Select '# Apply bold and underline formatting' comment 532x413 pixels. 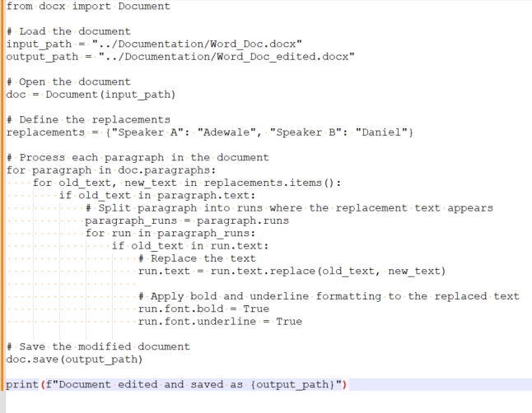tap(329, 296)
